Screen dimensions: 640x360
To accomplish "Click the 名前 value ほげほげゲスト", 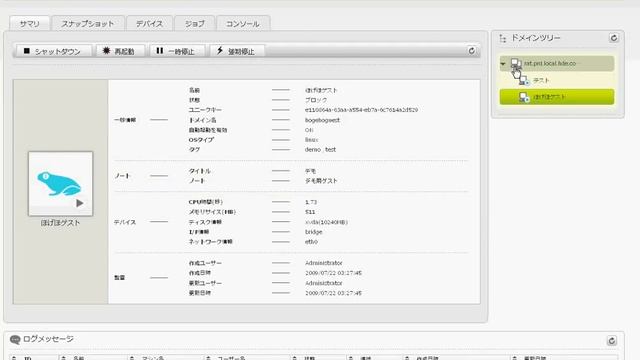I will pyautogui.click(x=321, y=90).
